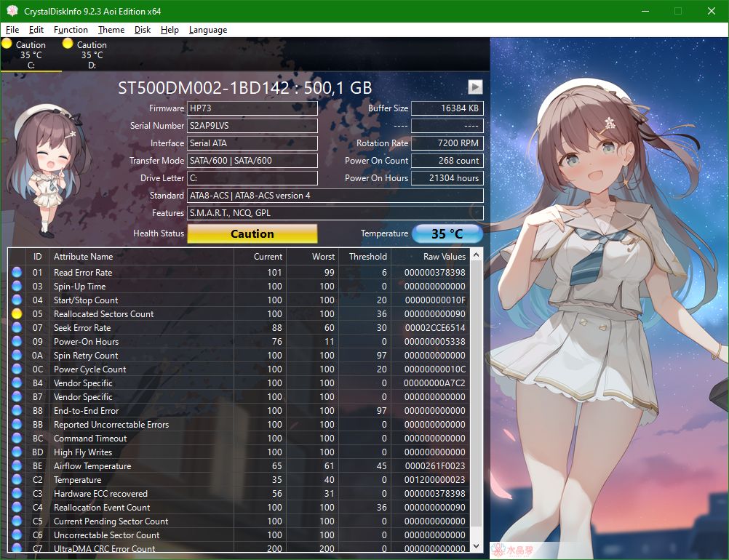Click the blue status icon for High Fly Writes
The height and width of the screenshot is (560, 729).
tap(17, 452)
